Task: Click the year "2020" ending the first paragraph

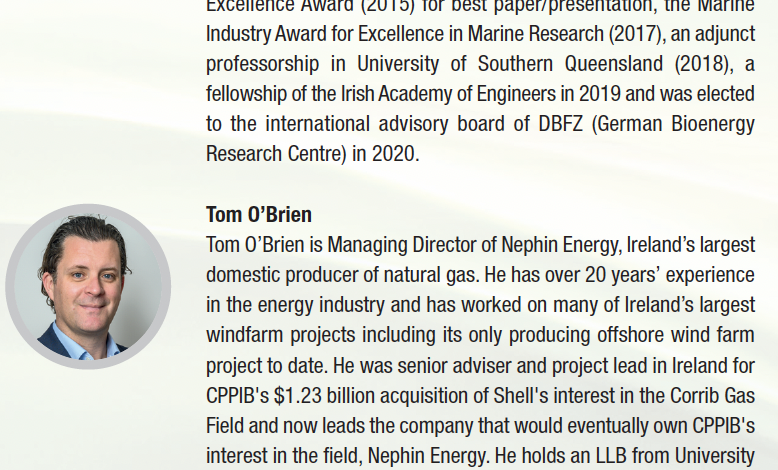Action: 394,154
